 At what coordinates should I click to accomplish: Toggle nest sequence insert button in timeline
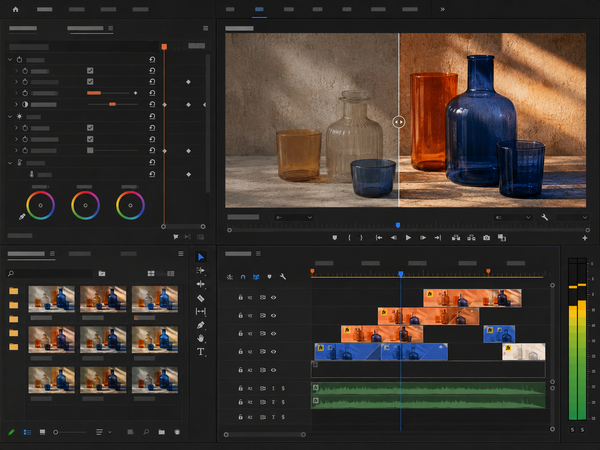[230, 277]
